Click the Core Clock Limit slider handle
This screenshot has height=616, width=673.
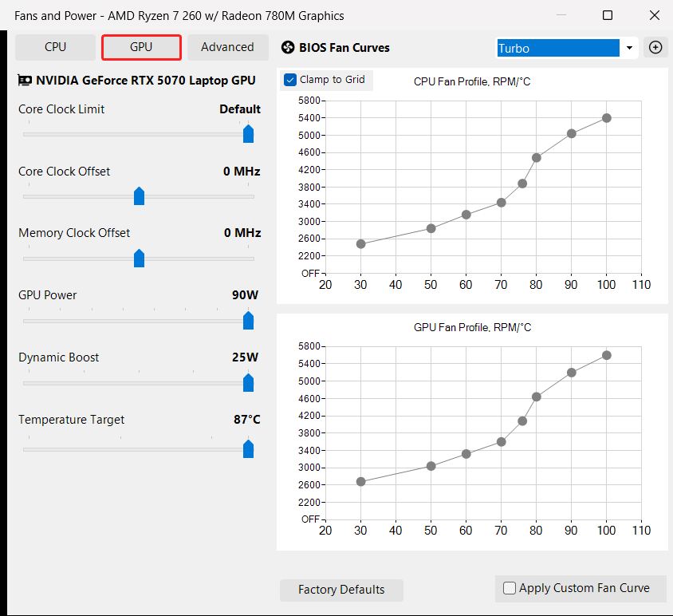pyautogui.click(x=248, y=133)
